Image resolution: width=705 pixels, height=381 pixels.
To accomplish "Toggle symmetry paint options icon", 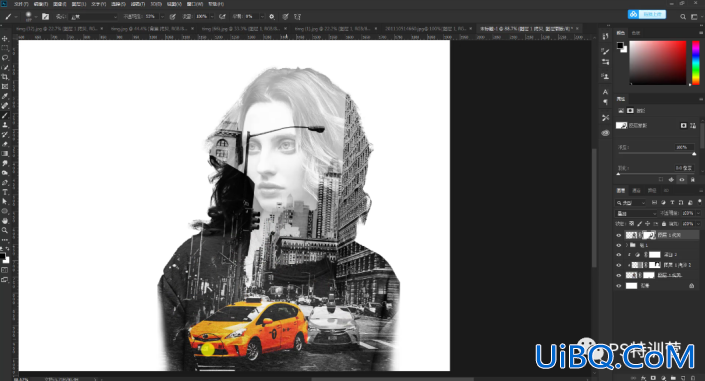I will click(297, 17).
